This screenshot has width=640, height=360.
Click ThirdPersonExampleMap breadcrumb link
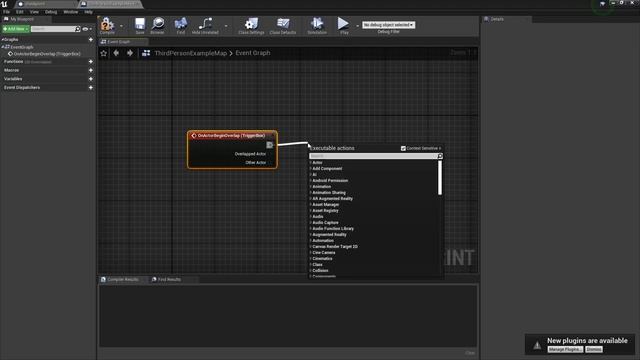point(190,53)
